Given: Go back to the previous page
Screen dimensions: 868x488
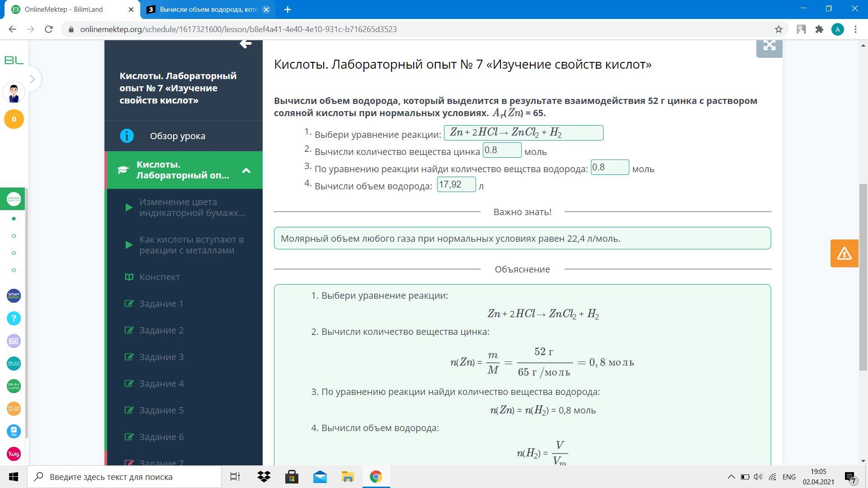Looking at the screenshot, I should (x=12, y=29).
